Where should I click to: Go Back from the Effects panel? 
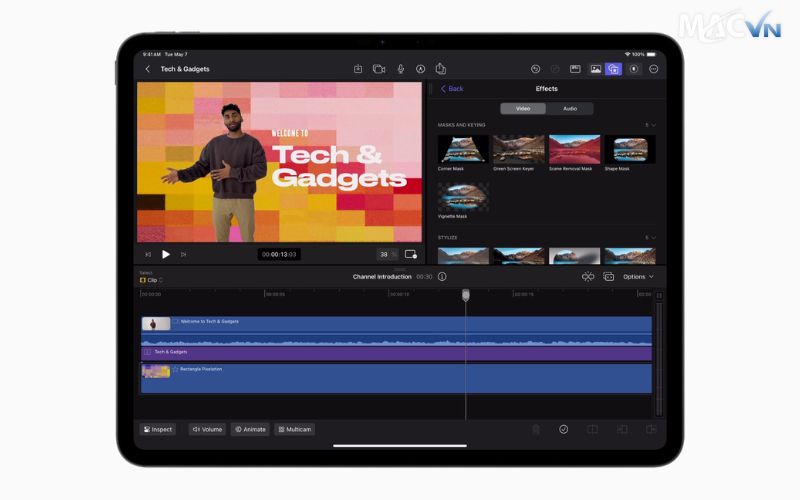(x=452, y=88)
